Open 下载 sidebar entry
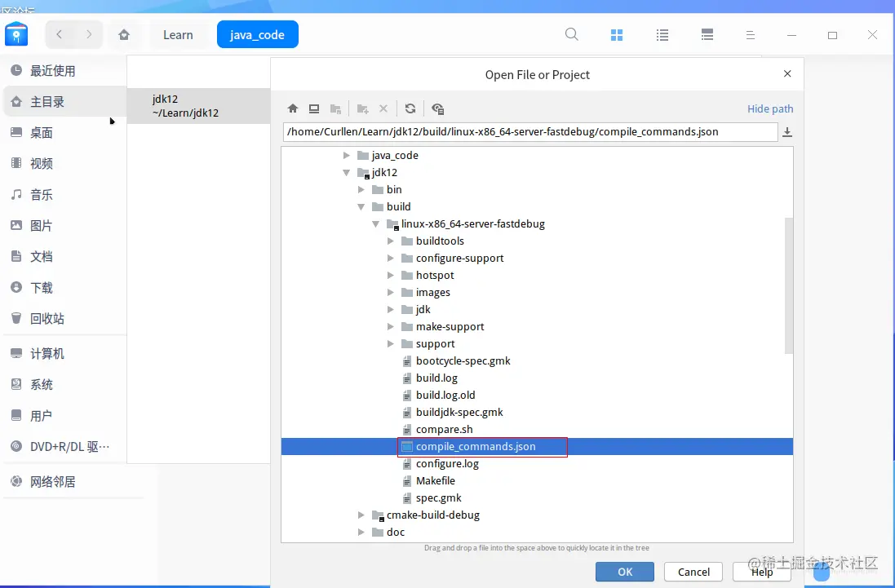 (64, 287)
